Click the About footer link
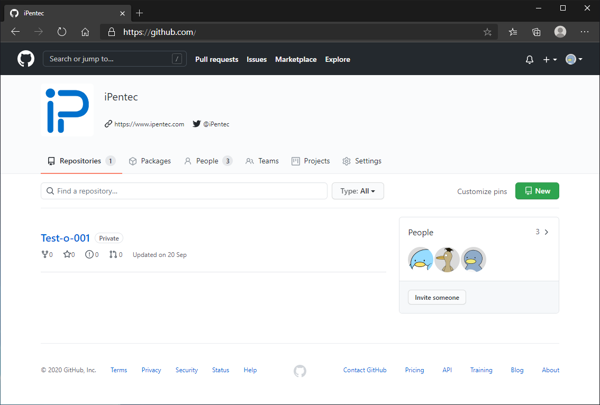Viewport: 600px width, 405px height. coord(550,370)
